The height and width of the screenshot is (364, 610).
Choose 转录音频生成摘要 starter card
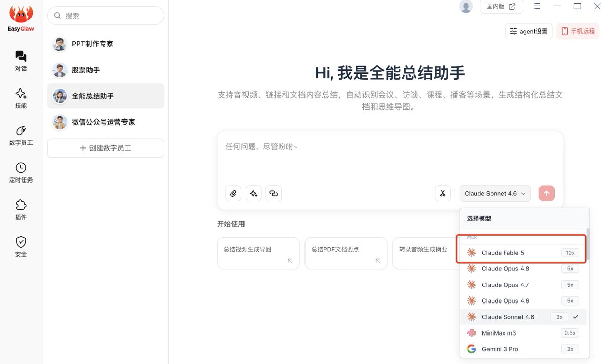pos(426,253)
